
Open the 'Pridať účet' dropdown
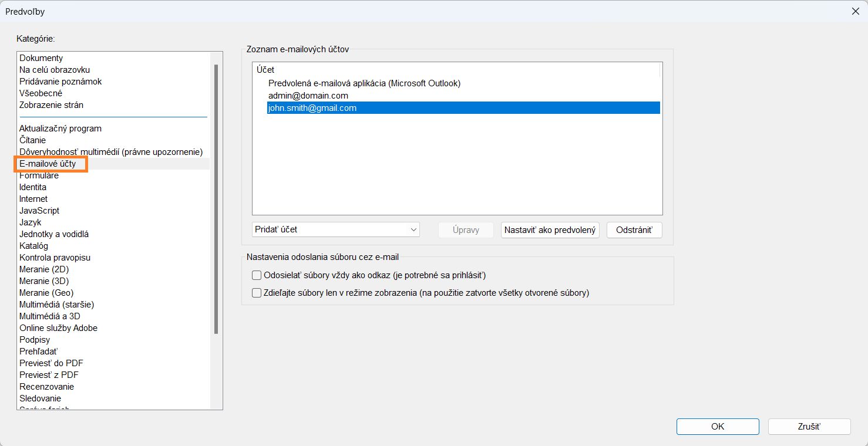(336, 229)
